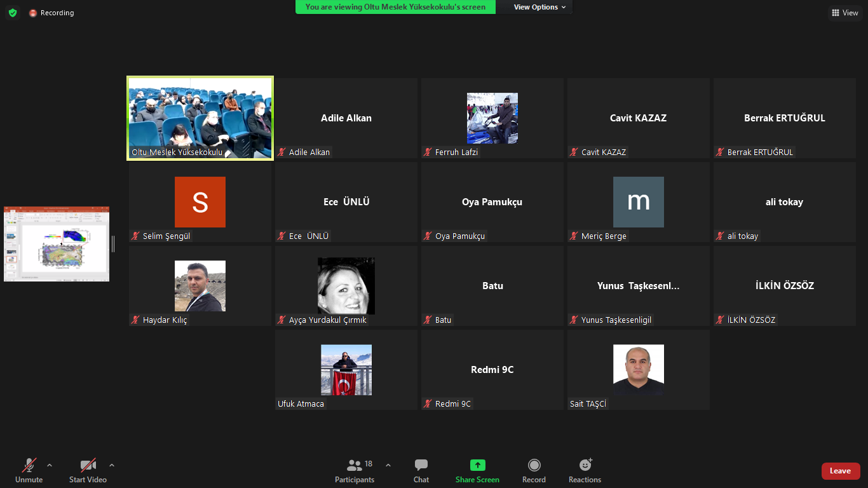Expand video options arrow next to Start Video

(x=112, y=465)
